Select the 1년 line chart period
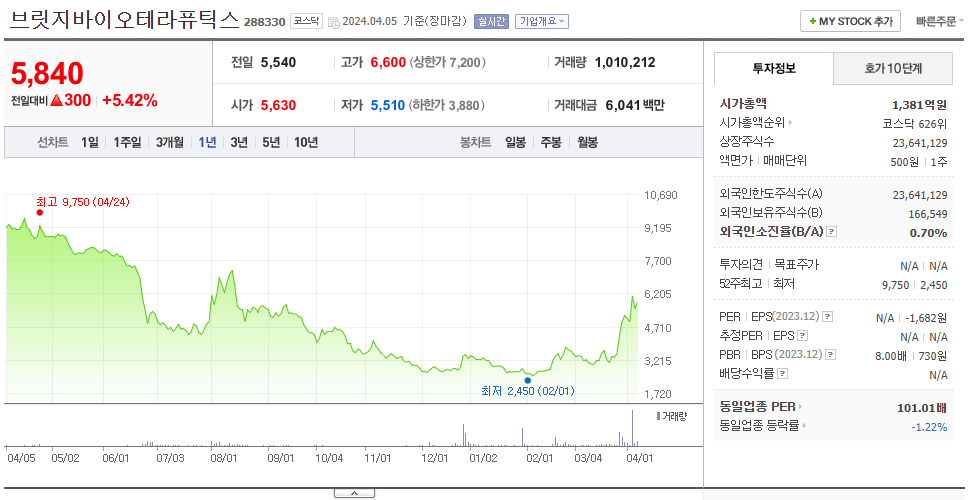This screenshot has height=500, width=968. coord(207,143)
